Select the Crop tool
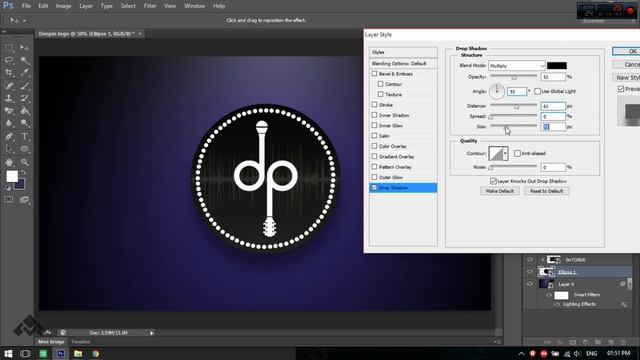Image resolution: width=640 pixels, height=360 pixels. [x=9, y=73]
